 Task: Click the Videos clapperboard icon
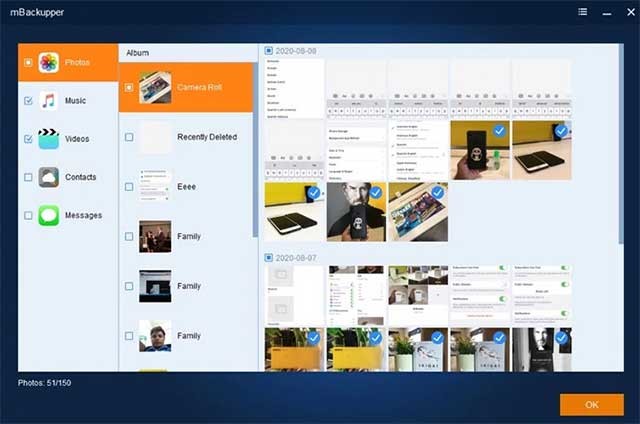pyautogui.click(x=48, y=139)
